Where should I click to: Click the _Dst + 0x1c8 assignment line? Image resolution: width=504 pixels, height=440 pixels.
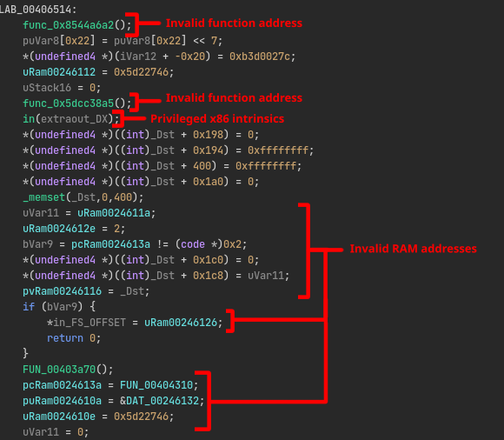[x=156, y=276]
